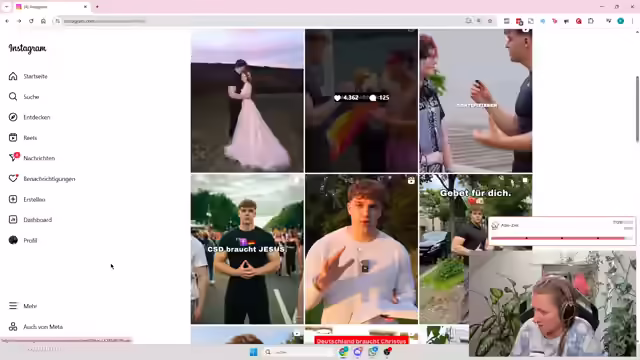The width and height of the screenshot is (640, 360).
Task: Open the 'Deutschland braucht Christus' post
Action: tap(361, 335)
